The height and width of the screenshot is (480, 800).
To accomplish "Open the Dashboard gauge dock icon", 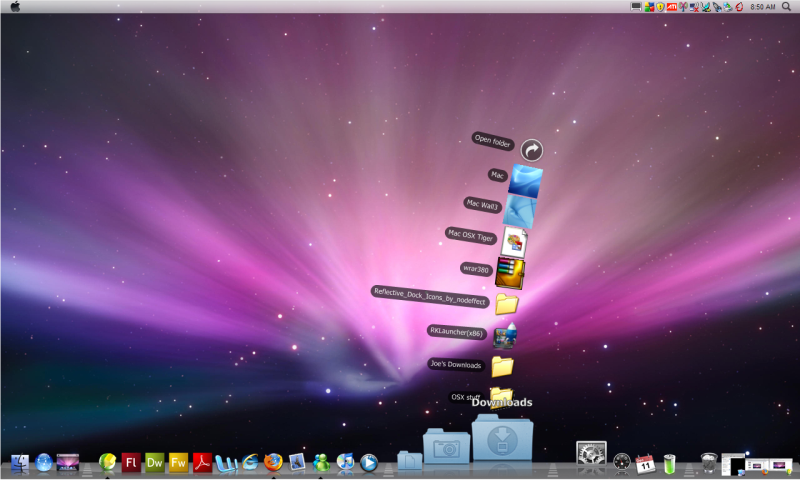I will [x=622, y=462].
